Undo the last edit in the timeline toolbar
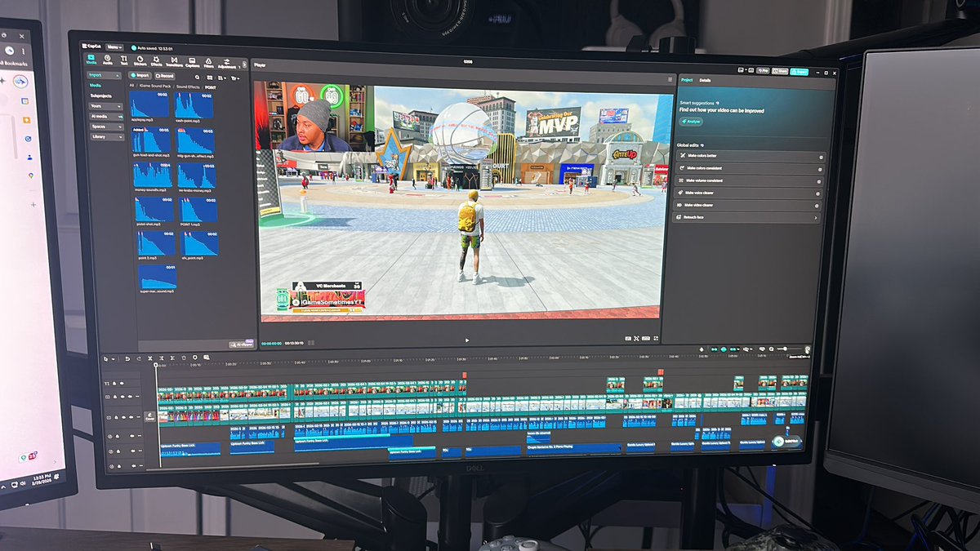Screen dimensions: 980x551 tap(127, 358)
